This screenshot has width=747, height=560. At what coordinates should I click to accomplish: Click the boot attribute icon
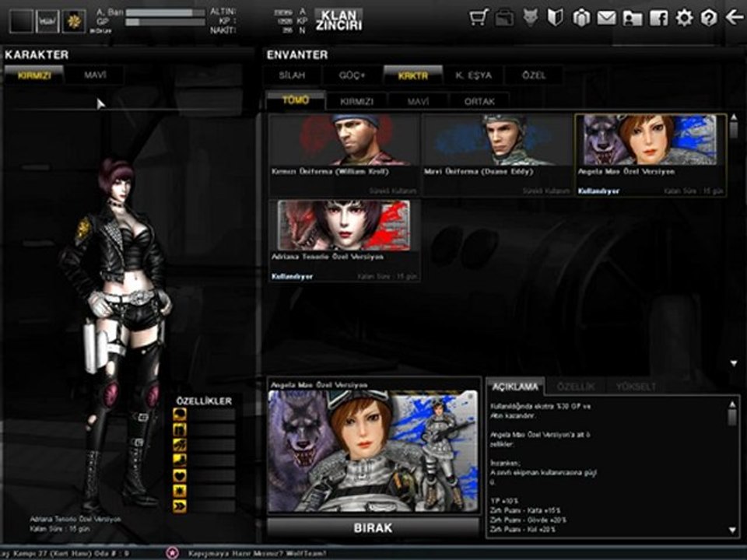[180, 460]
